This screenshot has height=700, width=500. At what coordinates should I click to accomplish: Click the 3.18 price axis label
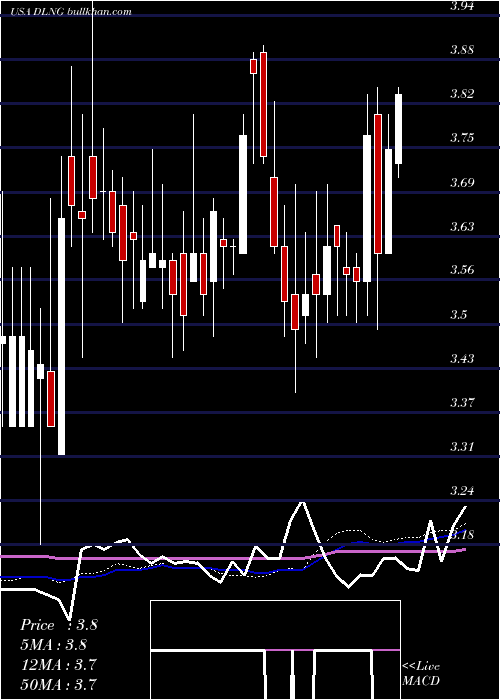464,535
